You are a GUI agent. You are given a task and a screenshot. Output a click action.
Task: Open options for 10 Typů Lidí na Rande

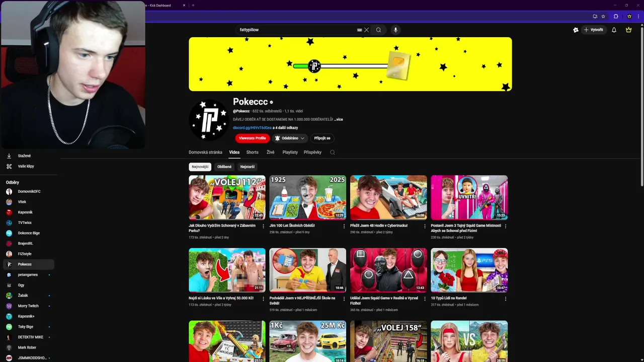506,299
